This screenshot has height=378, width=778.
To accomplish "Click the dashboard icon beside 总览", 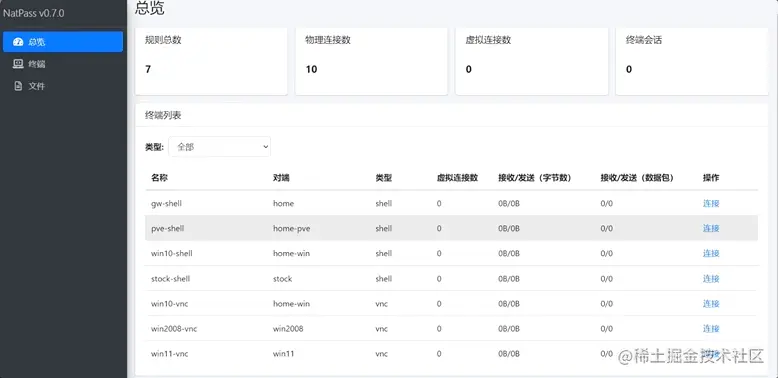I will tap(18, 42).
